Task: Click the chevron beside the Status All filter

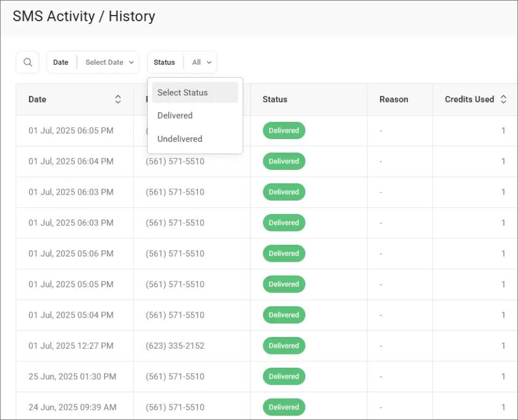Action: click(x=209, y=62)
